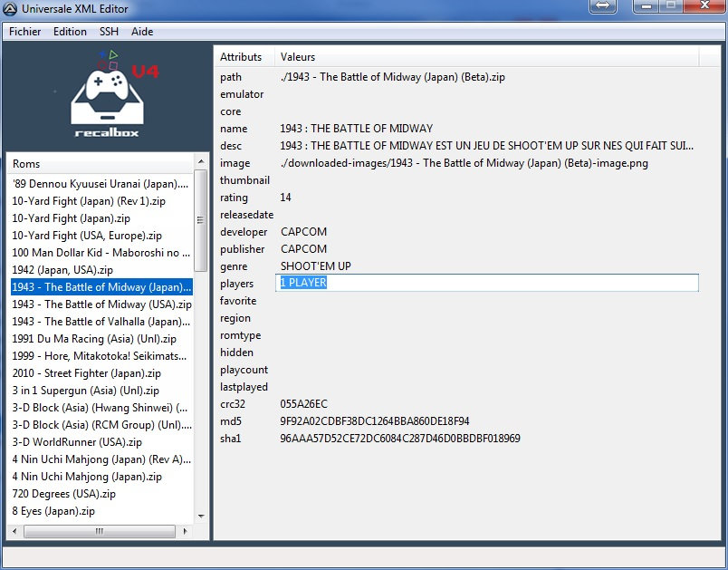Select 1991 Du Ma Racing (Asia) (Unl).zip
Viewport: 728px width, 570px height.
click(94, 339)
